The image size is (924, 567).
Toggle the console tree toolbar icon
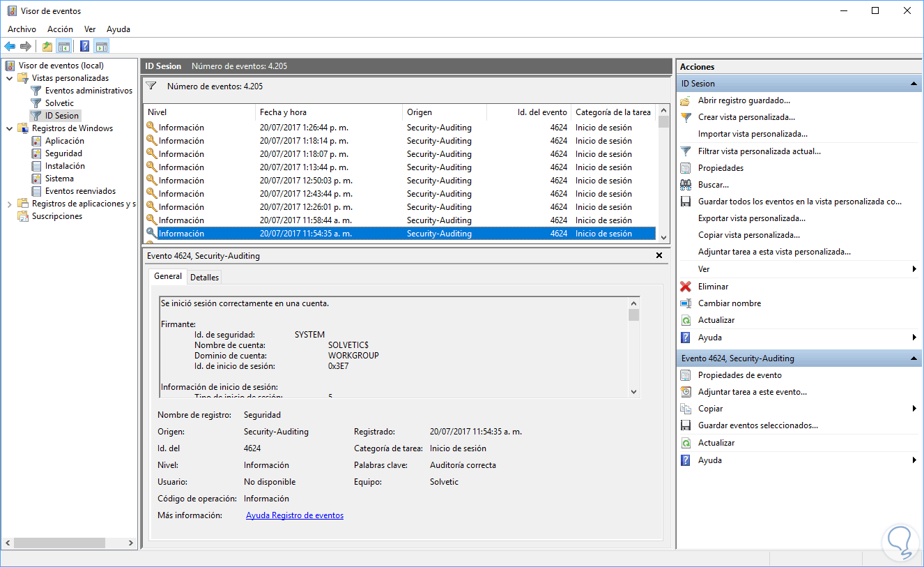pos(63,47)
